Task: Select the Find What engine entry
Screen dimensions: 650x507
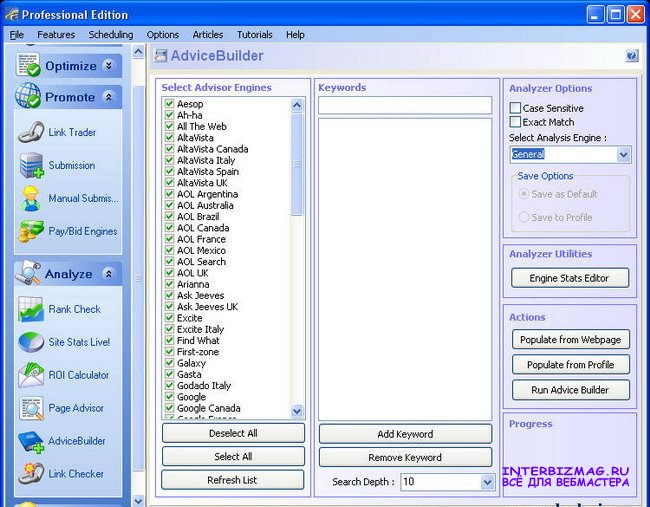Action: coord(198,340)
